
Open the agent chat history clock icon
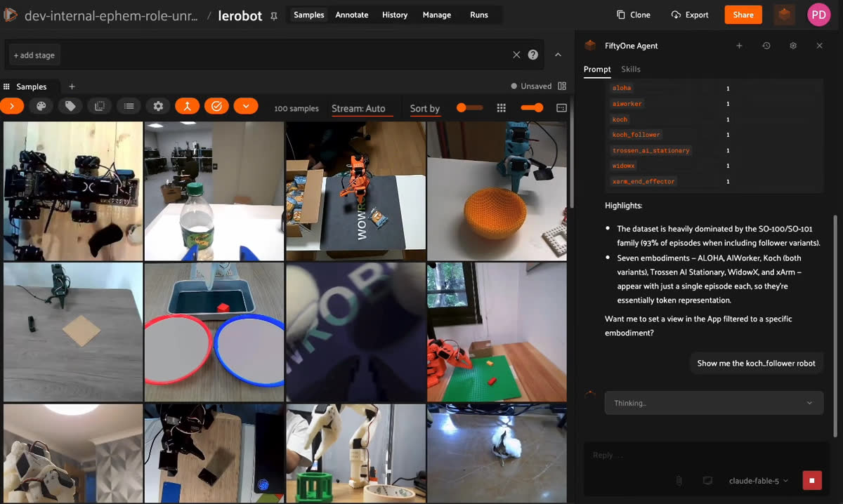[766, 46]
